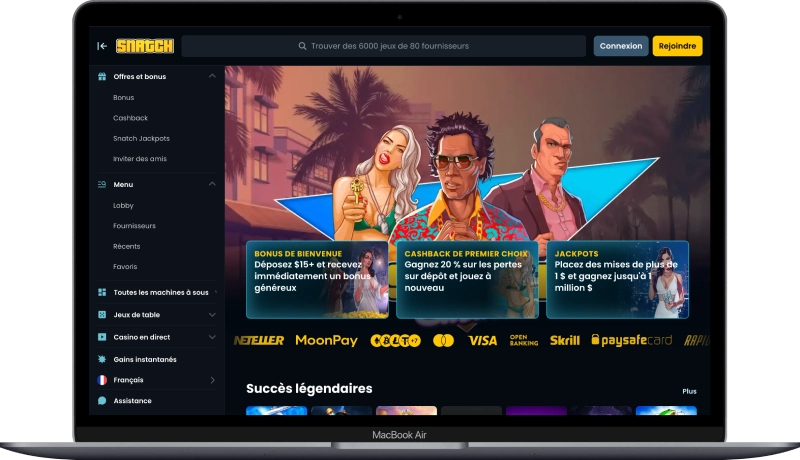Click the dice icon for Jeux de table
This screenshot has height=460, width=800.
point(102,315)
